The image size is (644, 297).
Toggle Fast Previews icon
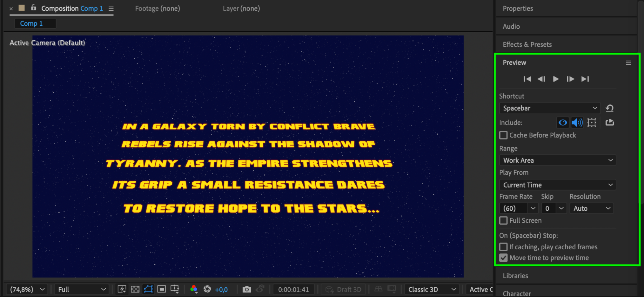tap(122, 289)
